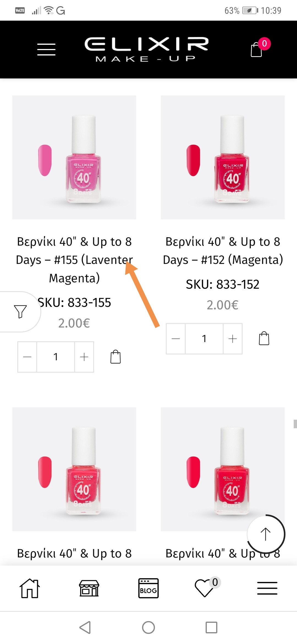Tap the scroll-to-top arrow button

click(266, 534)
